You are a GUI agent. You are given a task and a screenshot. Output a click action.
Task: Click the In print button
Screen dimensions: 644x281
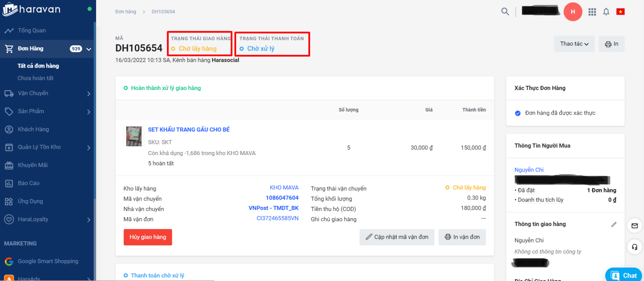click(611, 44)
